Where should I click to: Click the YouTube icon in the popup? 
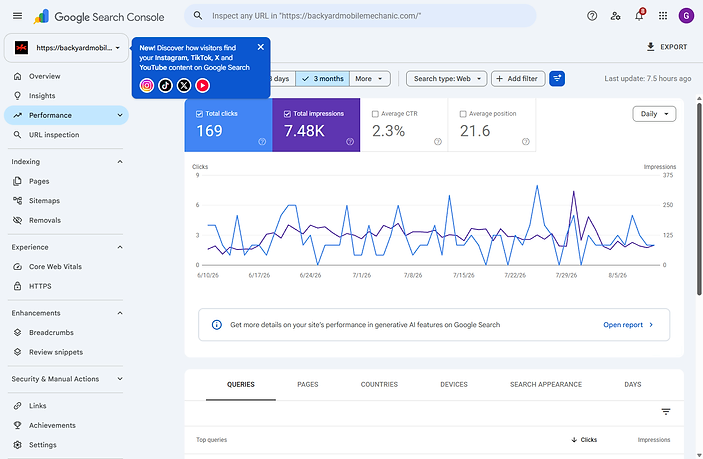pos(203,85)
